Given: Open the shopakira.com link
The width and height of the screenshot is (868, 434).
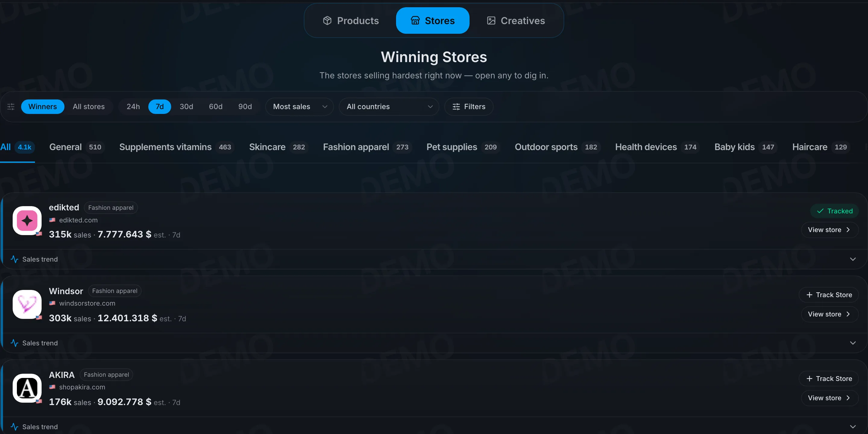Looking at the screenshot, I should point(82,387).
